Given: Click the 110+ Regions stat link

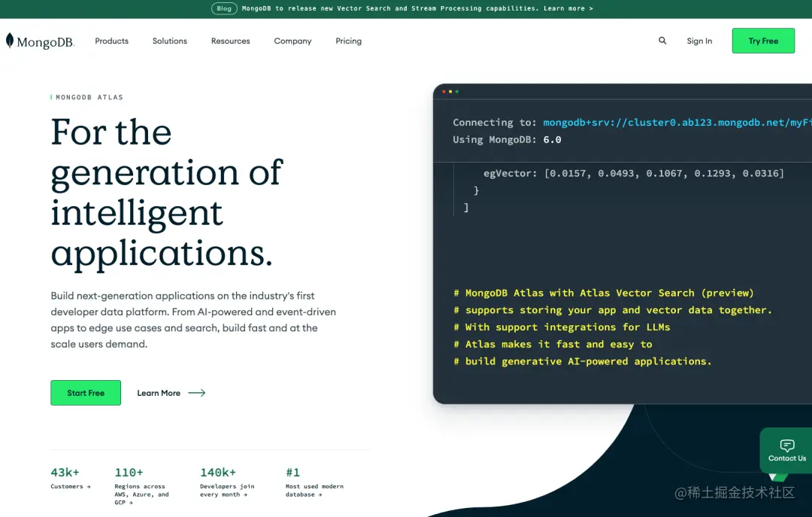Looking at the screenshot, I should click(142, 486).
